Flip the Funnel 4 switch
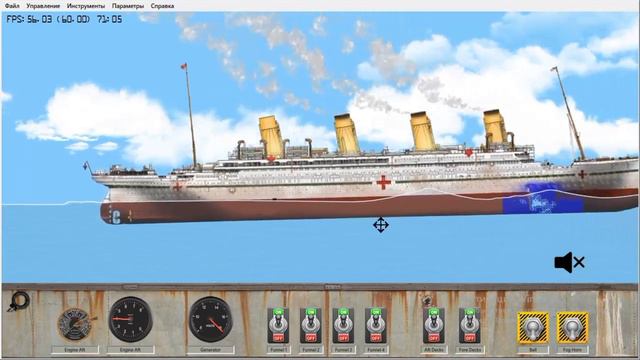This screenshot has height=360, width=640. pyautogui.click(x=376, y=326)
